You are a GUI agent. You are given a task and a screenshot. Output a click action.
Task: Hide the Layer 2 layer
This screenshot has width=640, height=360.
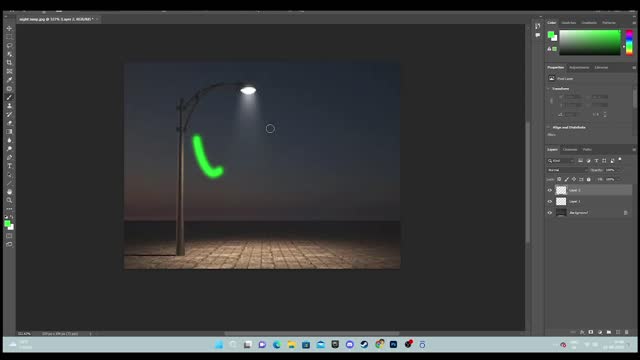(549, 190)
